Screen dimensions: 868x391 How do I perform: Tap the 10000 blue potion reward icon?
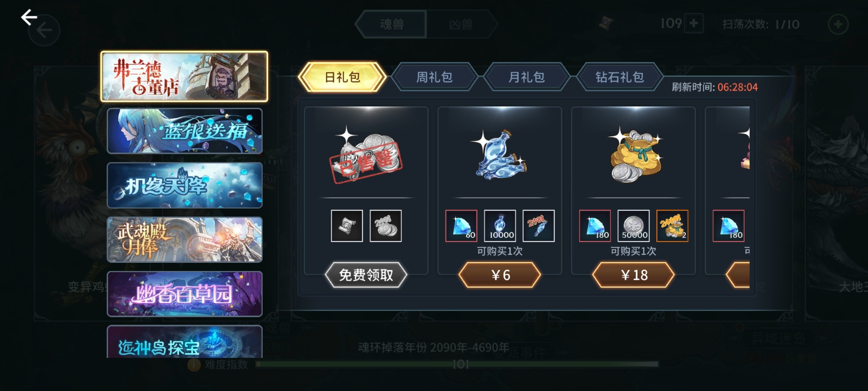pos(500,226)
